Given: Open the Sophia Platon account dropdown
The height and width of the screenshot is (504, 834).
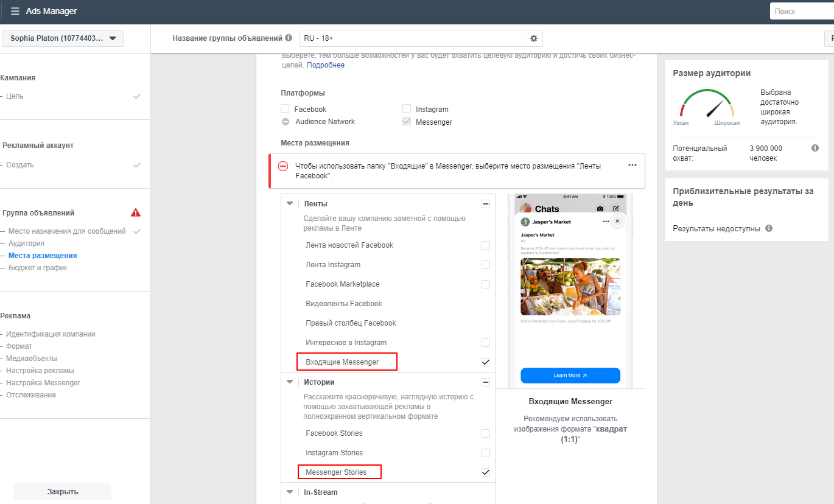Looking at the screenshot, I should (63, 38).
